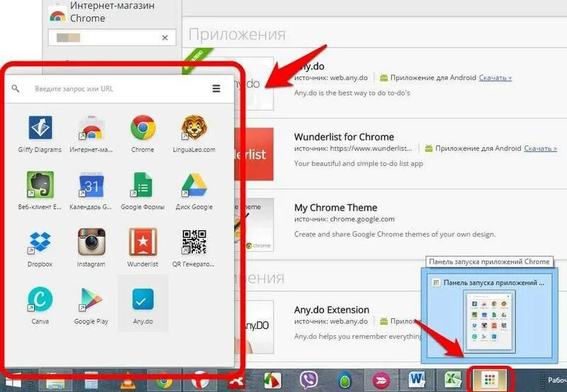Open Wunderlist for Chrome store listing

pyautogui.click(x=344, y=137)
